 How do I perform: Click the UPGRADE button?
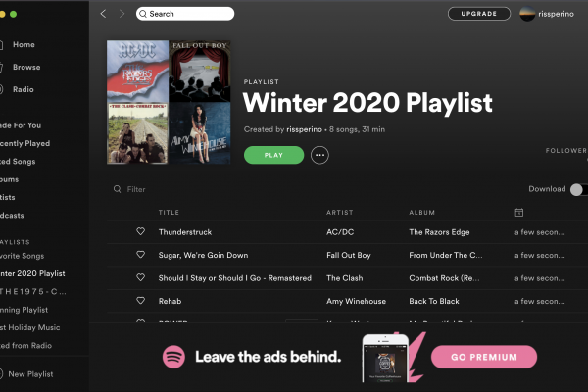[x=479, y=14]
